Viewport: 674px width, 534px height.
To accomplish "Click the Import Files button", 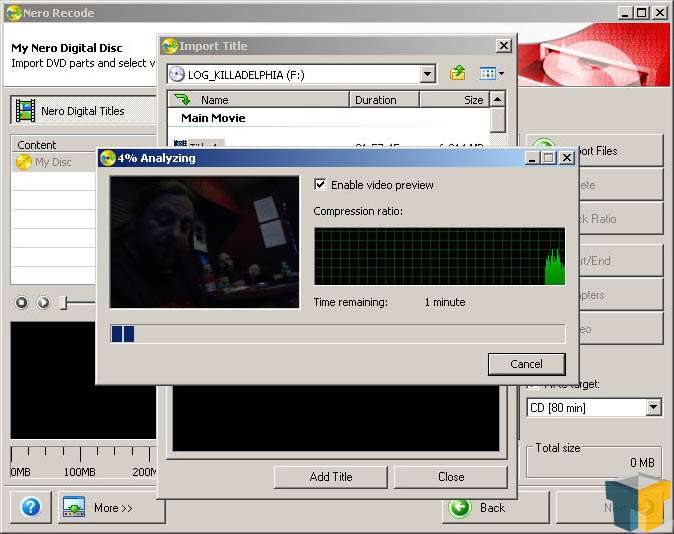I will click(x=619, y=150).
